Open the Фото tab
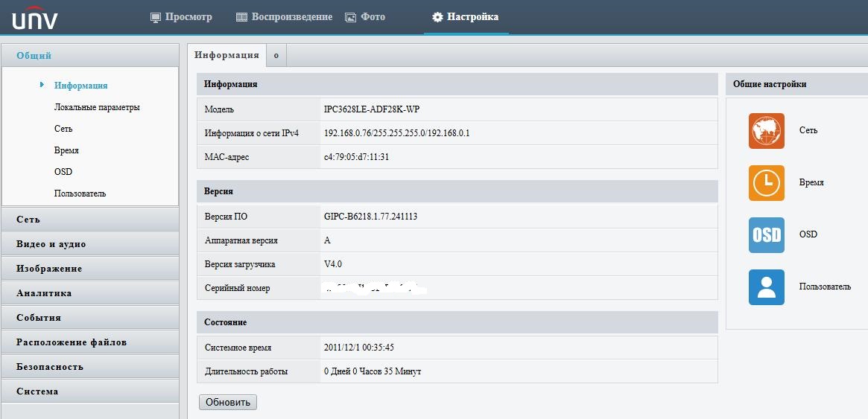The height and width of the screenshot is (419, 868). pos(365,17)
